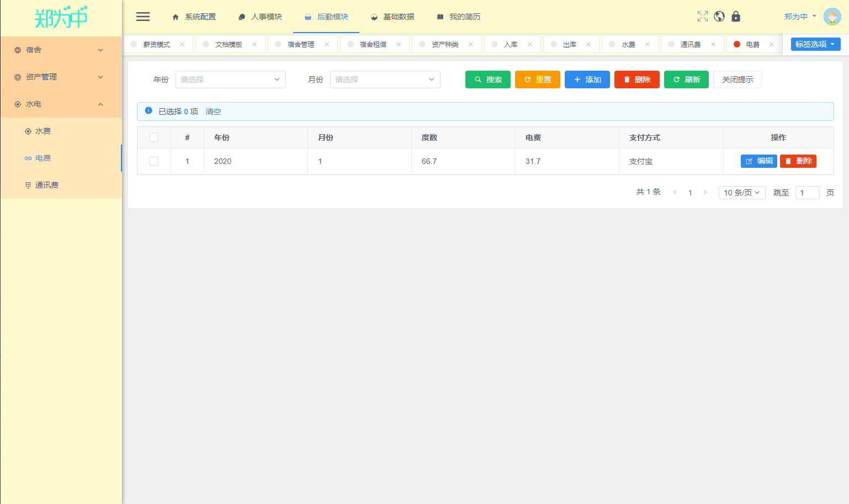Viewport: 849px width, 504px height.
Task: Click the fullscreen icon in the top bar
Action: click(x=702, y=17)
